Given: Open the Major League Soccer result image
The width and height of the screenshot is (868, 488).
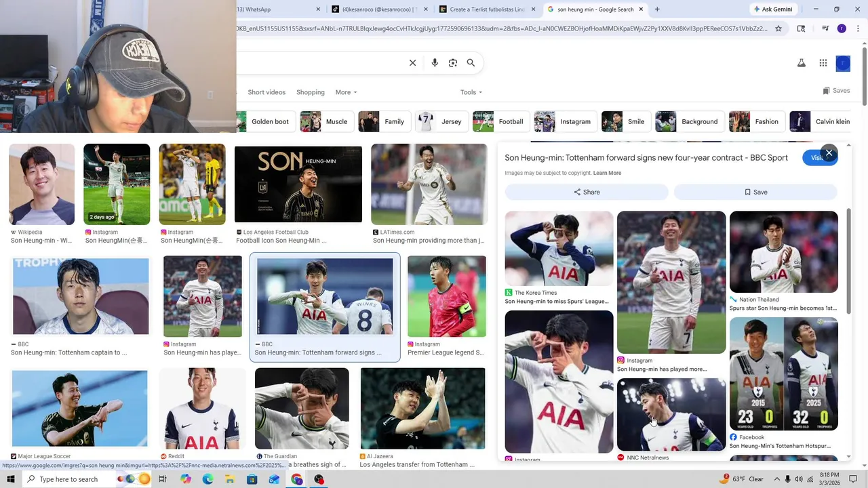Looking at the screenshot, I should [80, 408].
